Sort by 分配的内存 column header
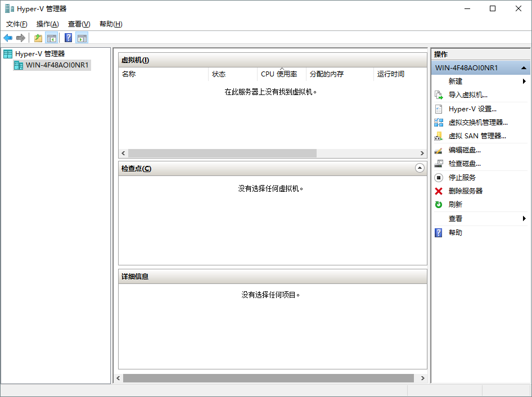Viewport: 532px width, 397px height. (x=340, y=74)
